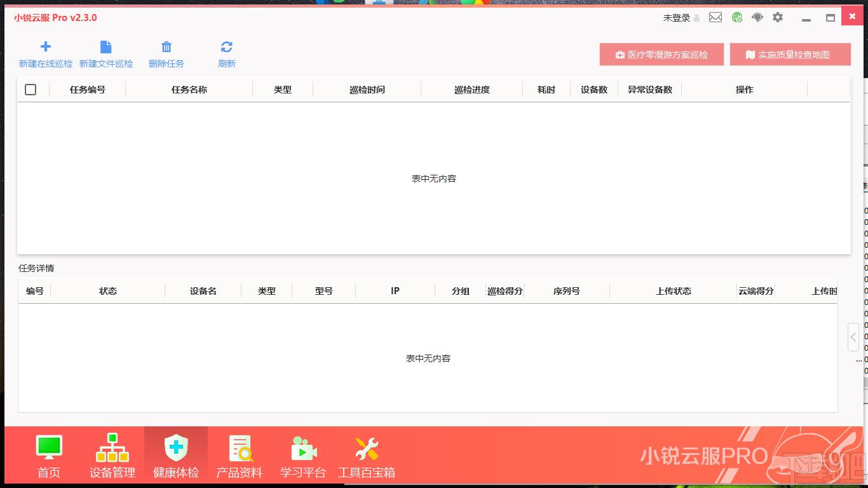868x488 pixels.
Task: Click the 学习平台 tab label
Action: [303, 473]
